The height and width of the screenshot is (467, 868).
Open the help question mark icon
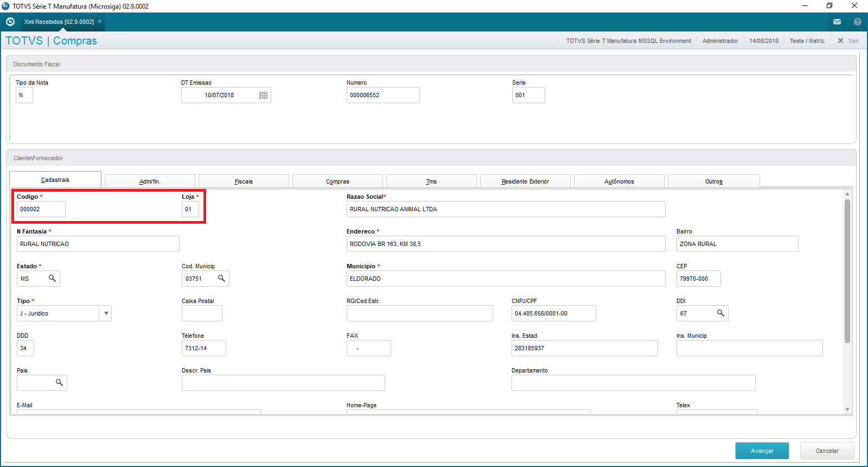(857, 22)
